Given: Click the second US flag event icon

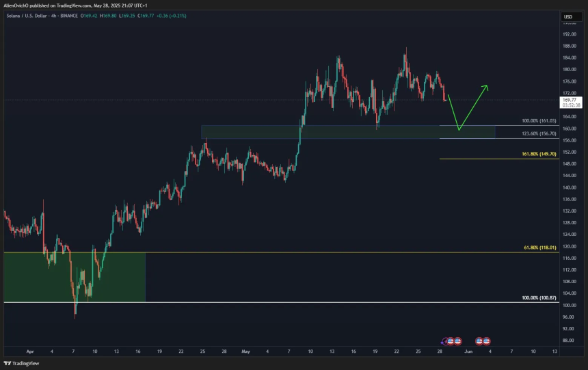Looking at the screenshot, I should pos(457,341).
